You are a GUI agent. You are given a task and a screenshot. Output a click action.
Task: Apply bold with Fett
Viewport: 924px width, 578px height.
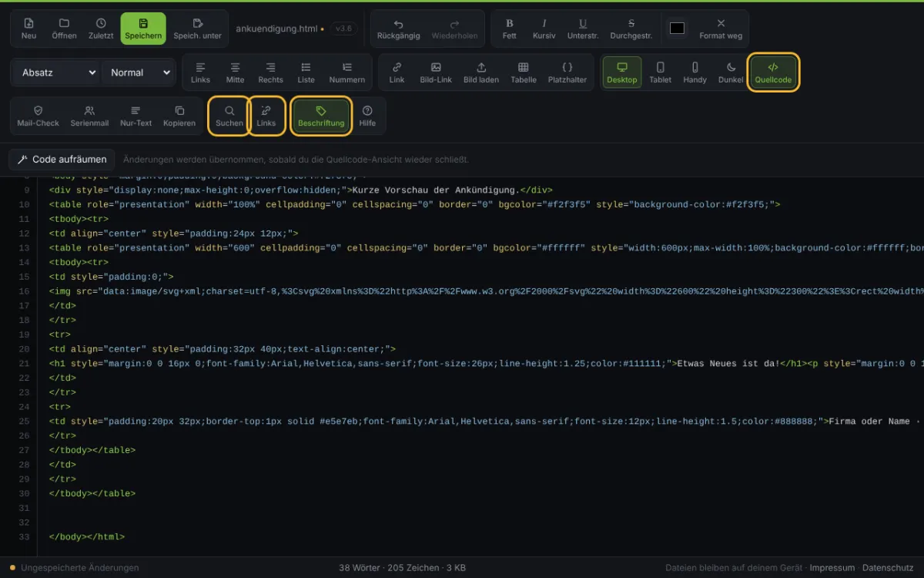510,29
